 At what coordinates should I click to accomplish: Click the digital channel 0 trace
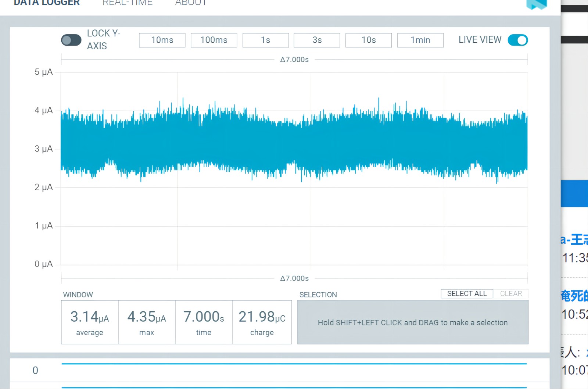point(294,364)
